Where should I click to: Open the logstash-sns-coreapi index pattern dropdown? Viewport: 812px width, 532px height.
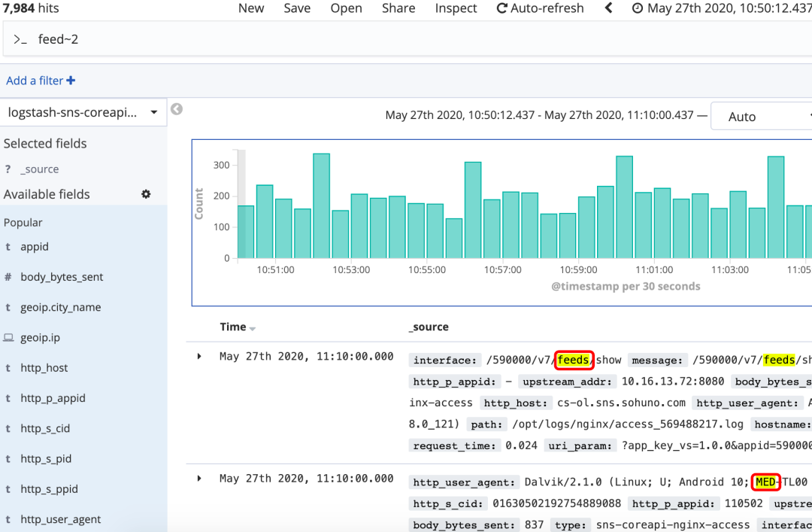(x=83, y=113)
